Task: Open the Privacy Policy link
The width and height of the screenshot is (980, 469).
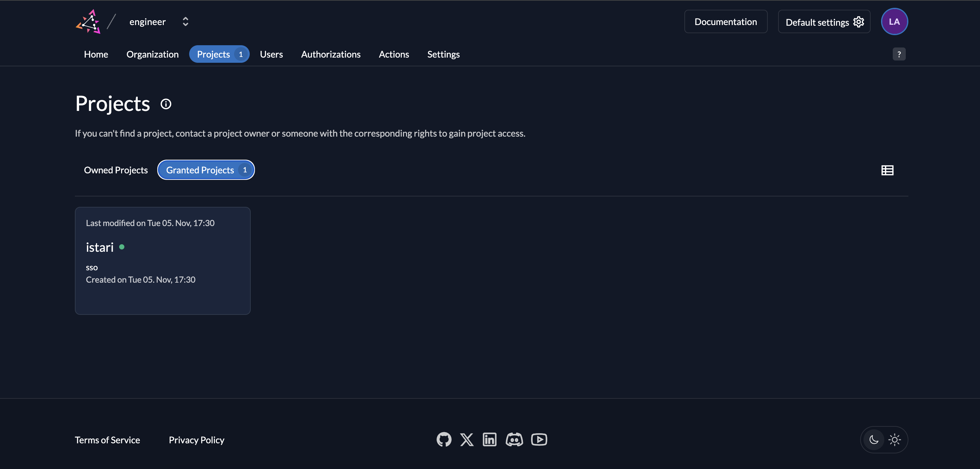Action: click(196, 440)
